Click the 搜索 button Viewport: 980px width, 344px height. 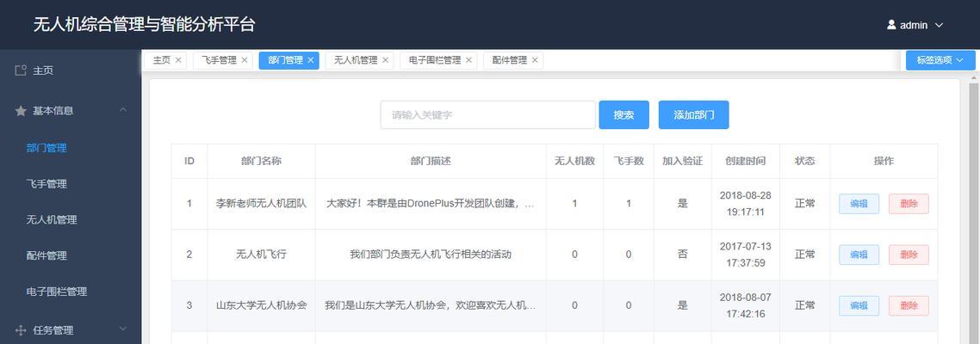tap(623, 115)
